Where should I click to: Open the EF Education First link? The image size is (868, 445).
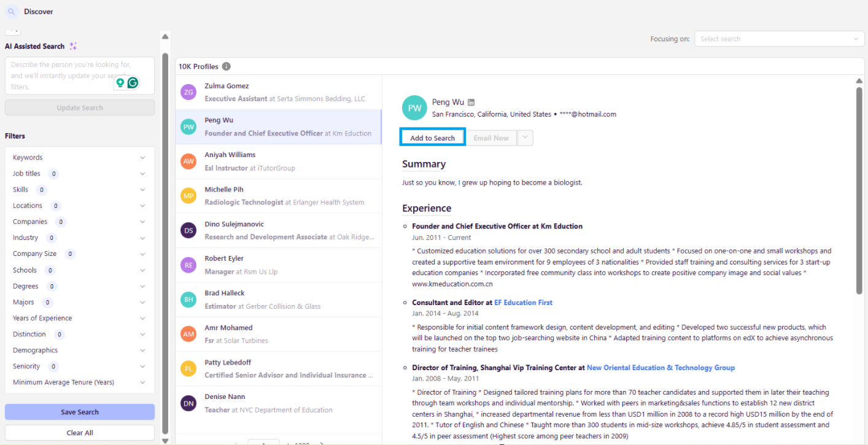click(523, 303)
